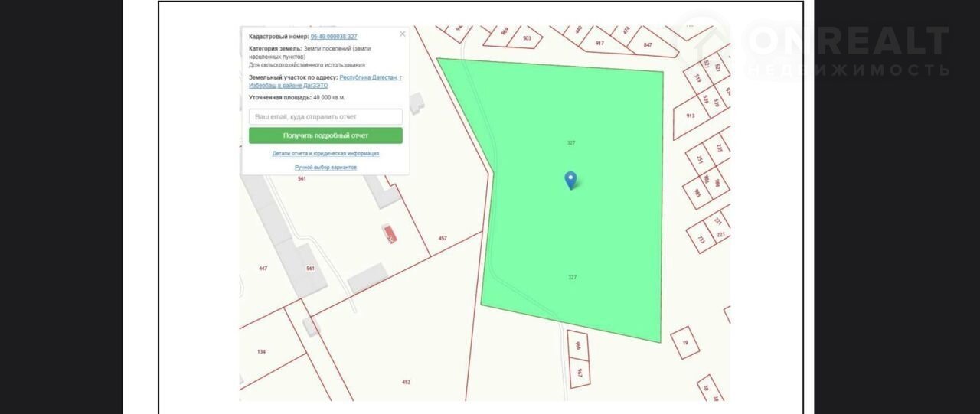980x414 pixels.
Task: Click the blue location pin marker
Action: 570,180
